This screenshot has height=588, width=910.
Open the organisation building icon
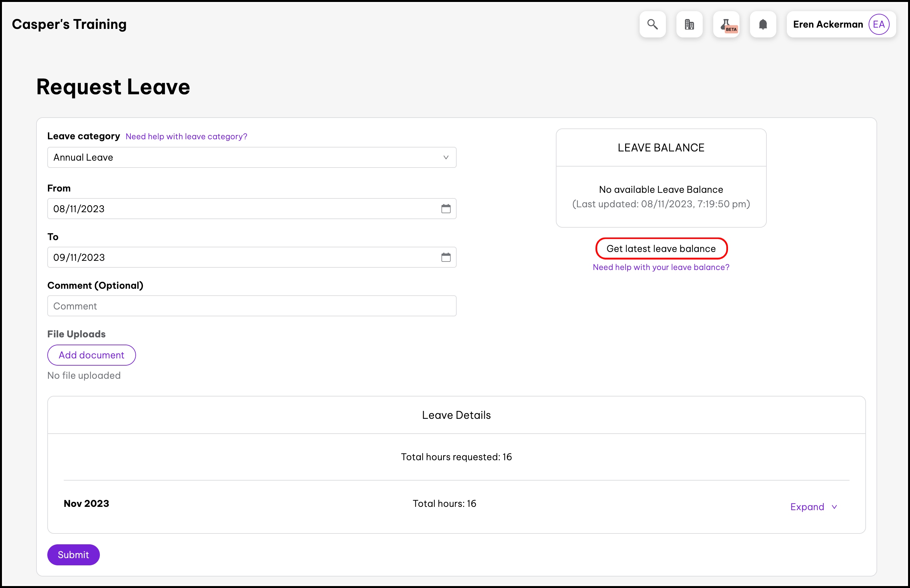point(689,24)
